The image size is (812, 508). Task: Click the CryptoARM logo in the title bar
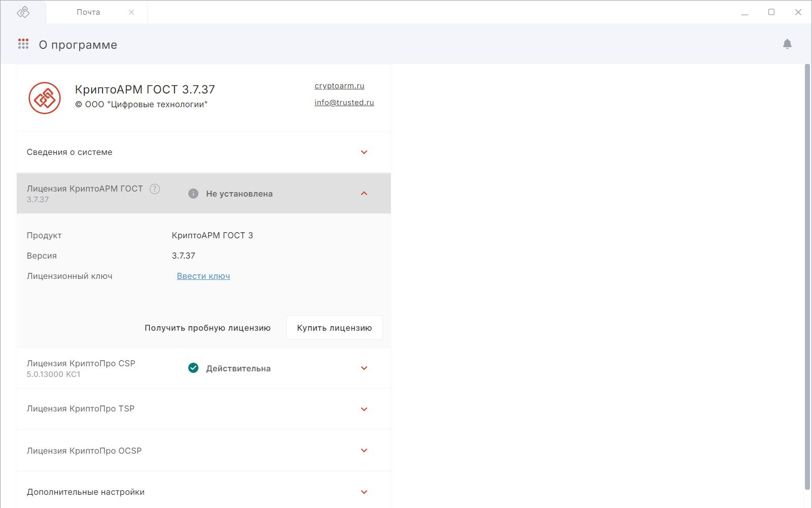(23, 12)
